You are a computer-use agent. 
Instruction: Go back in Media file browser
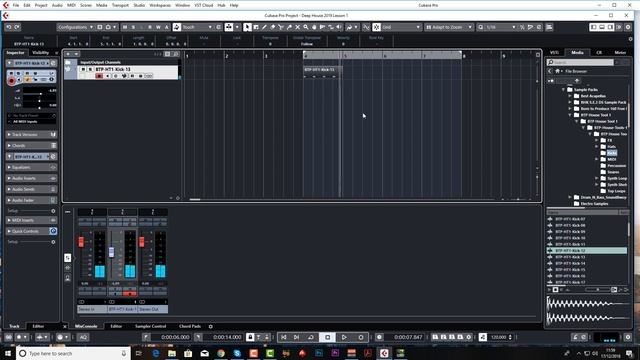tap(550, 71)
